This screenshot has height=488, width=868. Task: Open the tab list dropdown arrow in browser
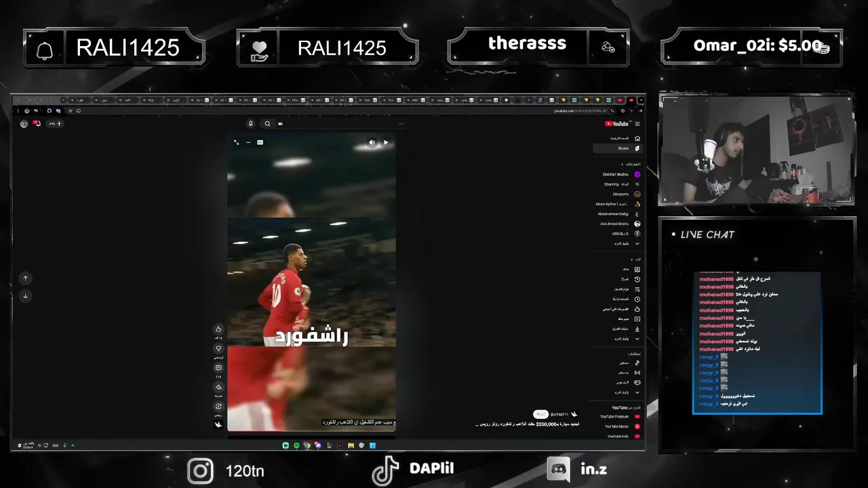pos(641,100)
